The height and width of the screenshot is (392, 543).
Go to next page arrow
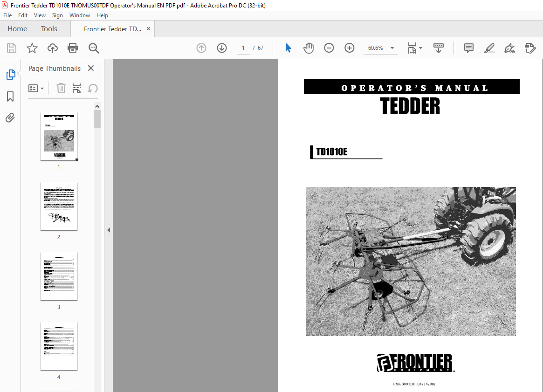(222, 48)
